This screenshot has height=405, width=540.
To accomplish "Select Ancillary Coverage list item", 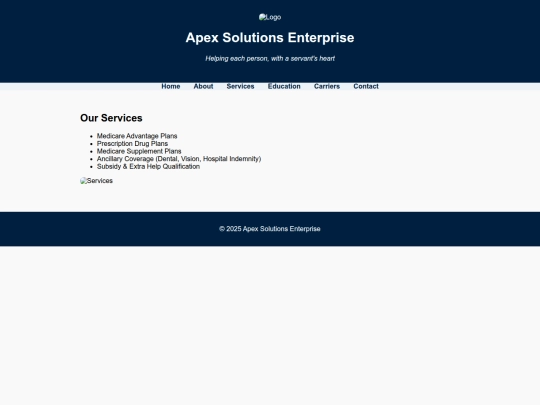I will click(x=179, y=159).
